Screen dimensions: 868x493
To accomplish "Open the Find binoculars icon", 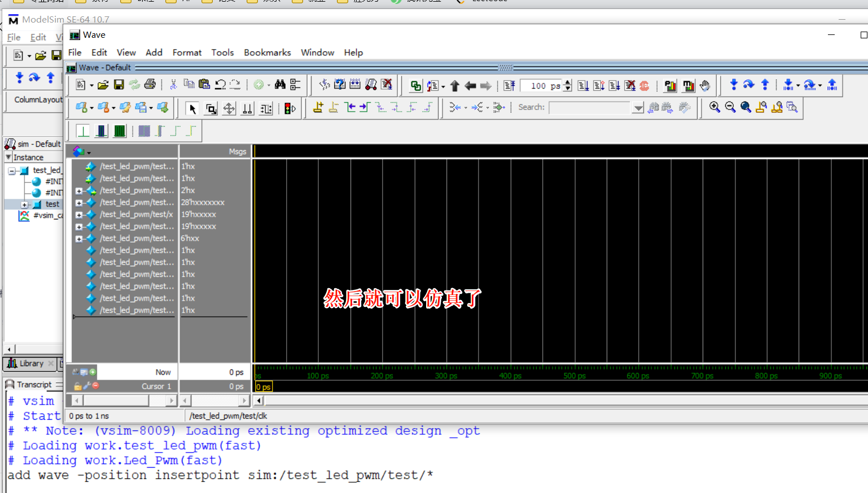I will click(x=280, y=86).
